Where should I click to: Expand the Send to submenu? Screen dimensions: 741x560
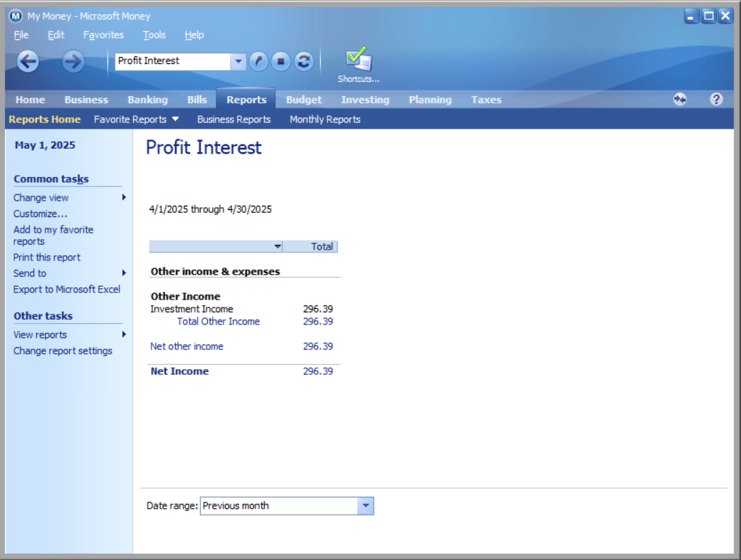[x=124, y=273]
